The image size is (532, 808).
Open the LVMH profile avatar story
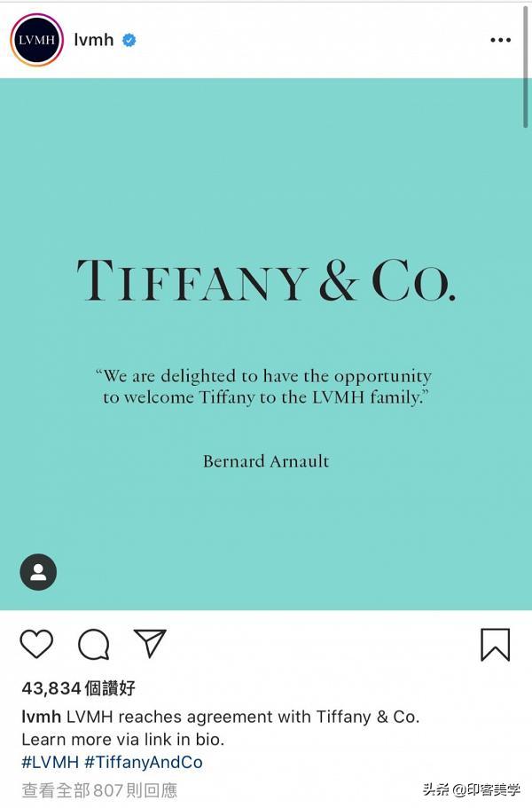tap(36, 40)
